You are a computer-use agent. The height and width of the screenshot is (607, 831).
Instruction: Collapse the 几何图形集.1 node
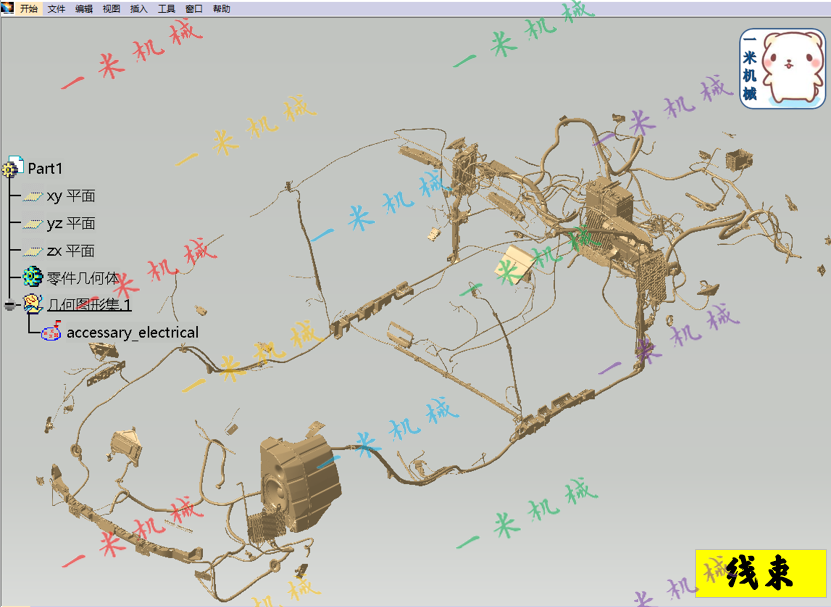click(10, 305)
